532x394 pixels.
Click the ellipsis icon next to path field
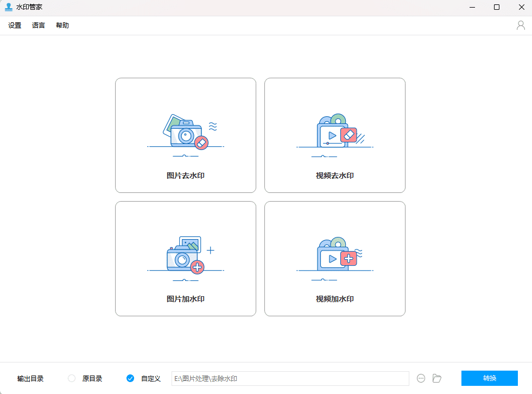(x=421, y=378)
